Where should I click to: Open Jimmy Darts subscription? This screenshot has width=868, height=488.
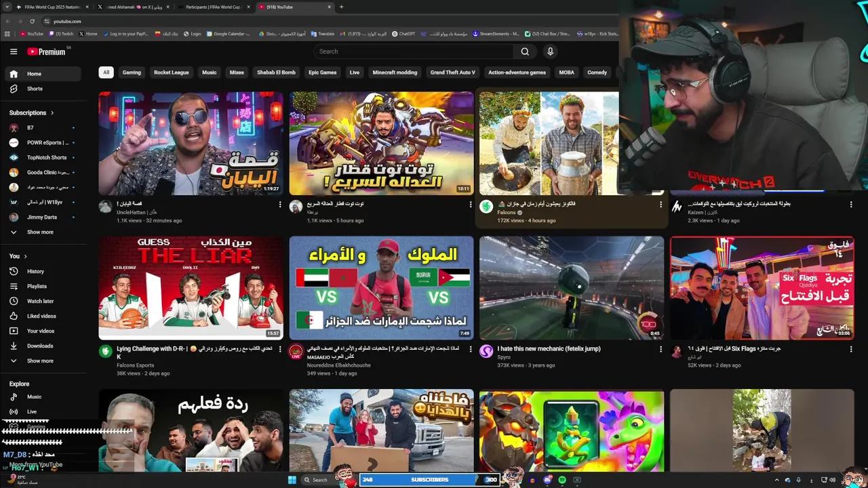[x=43, y=217]
